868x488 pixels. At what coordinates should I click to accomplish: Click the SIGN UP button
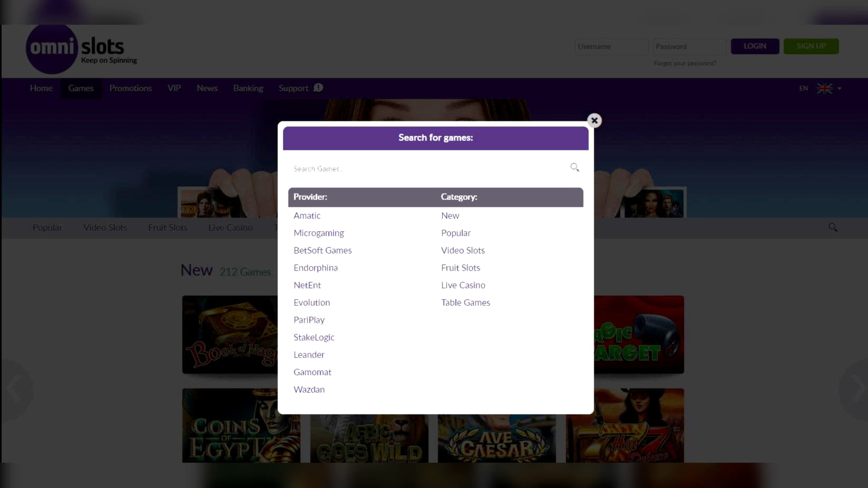point(811,46)
